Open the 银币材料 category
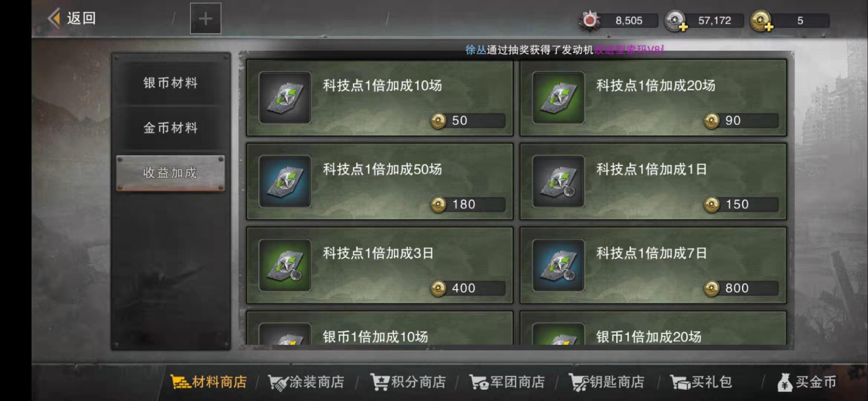868x401 pixels. [x=171, y=83]
